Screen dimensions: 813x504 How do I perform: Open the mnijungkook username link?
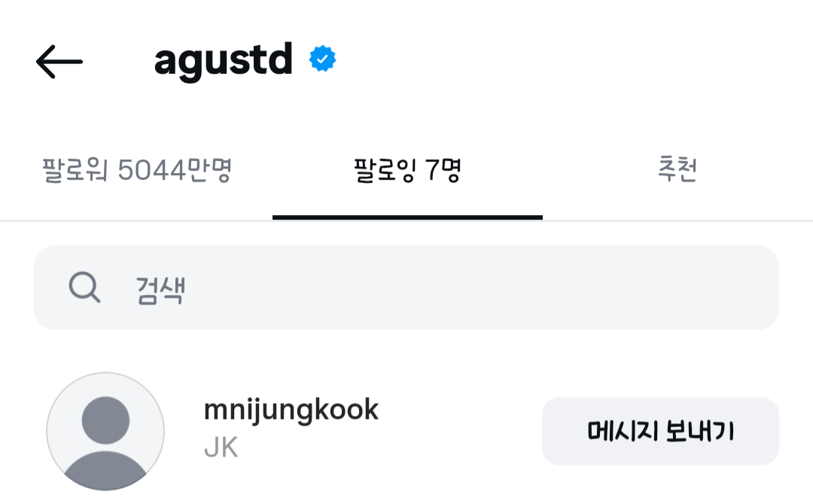(x=291, y=410)
